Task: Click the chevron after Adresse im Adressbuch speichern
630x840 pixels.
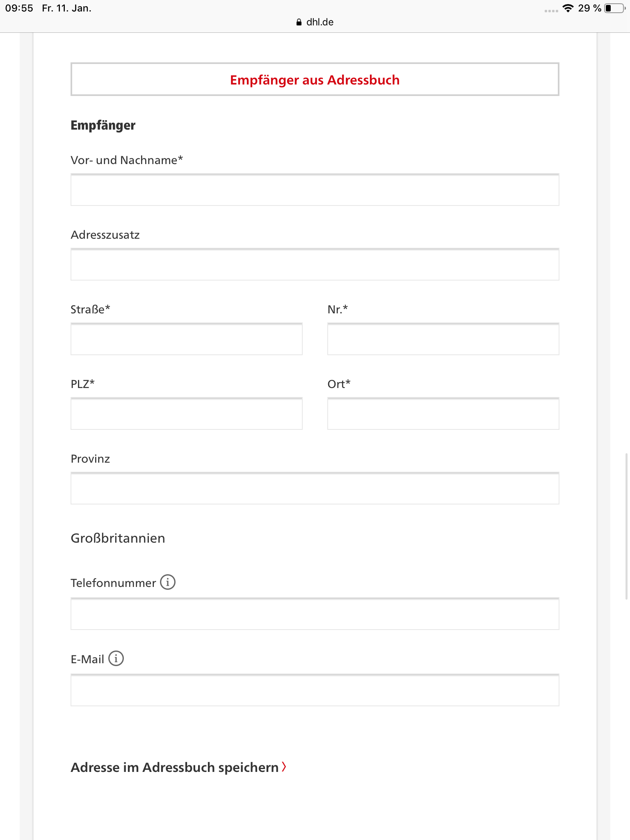Action: (x=283, y=767)
